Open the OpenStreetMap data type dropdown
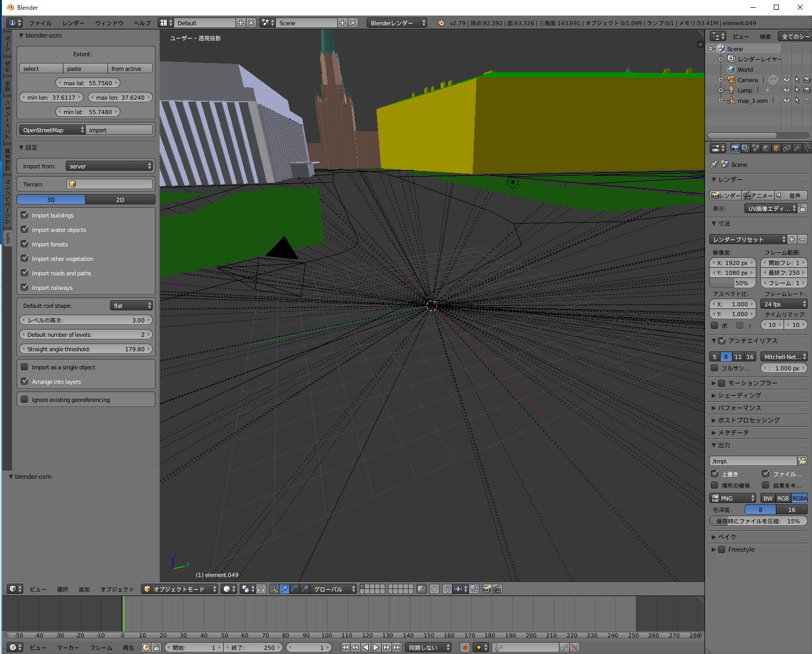Image resolution: width=812 pixels, height=654 pixels. pos(52,130)
